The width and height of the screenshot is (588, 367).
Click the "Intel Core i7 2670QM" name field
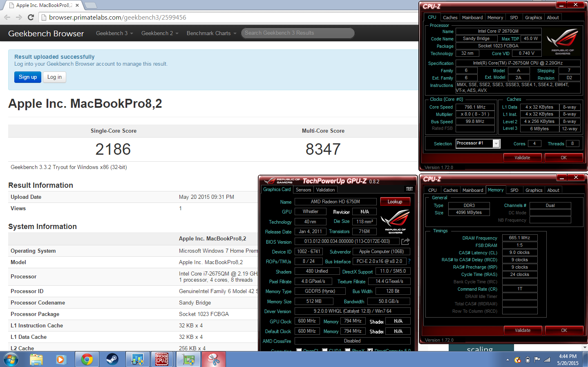(499, 31)
